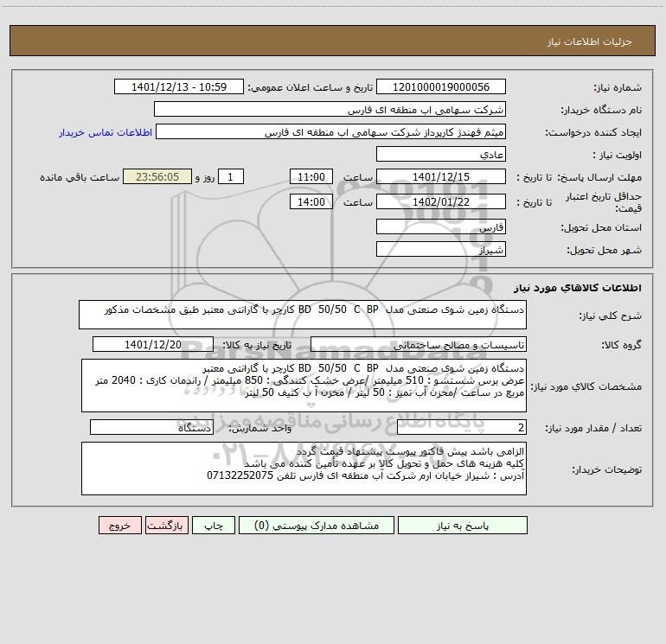Screen dimensions: 666x644
Task: Select remaining time counter 23:56:05
Action: tap(157, 176)
